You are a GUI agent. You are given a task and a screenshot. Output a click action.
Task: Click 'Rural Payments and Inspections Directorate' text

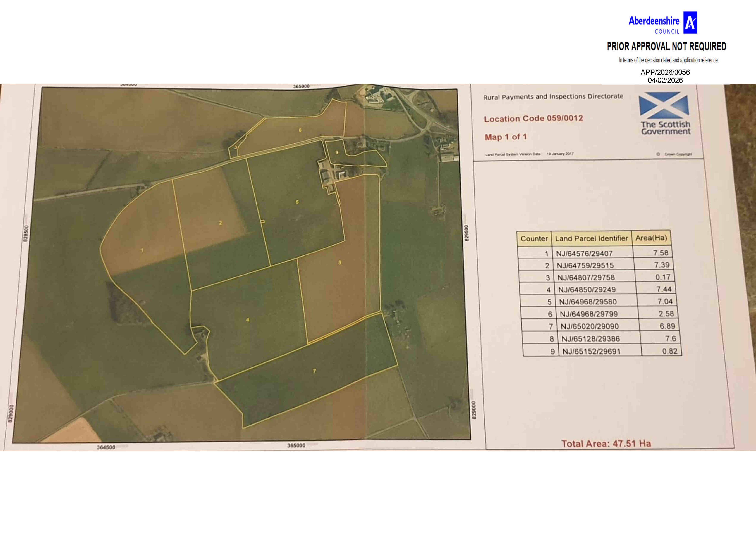click(553, 97)
